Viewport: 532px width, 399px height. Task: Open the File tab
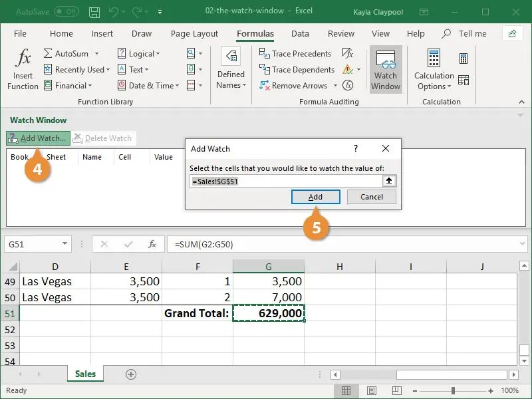point(20,34)
